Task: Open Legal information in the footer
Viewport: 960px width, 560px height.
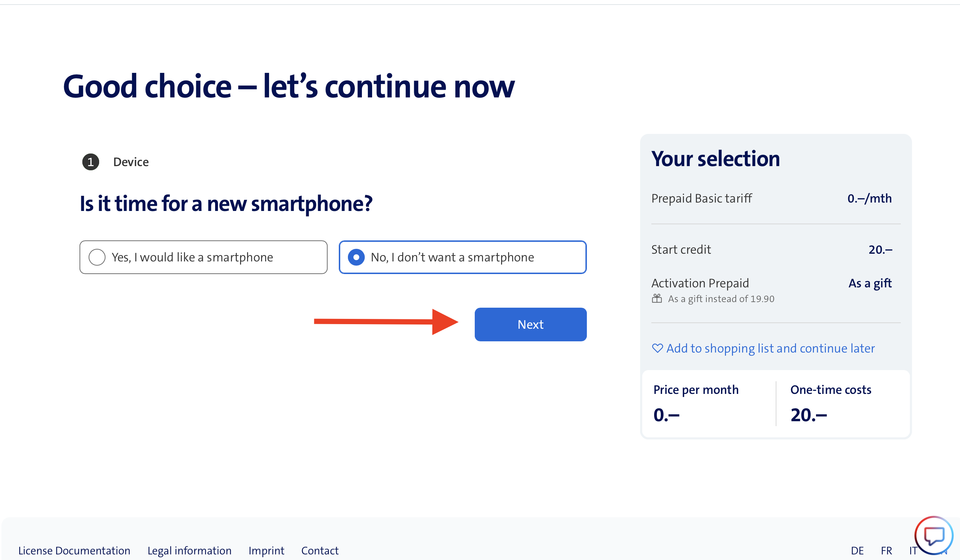Action: click(189, 551)
